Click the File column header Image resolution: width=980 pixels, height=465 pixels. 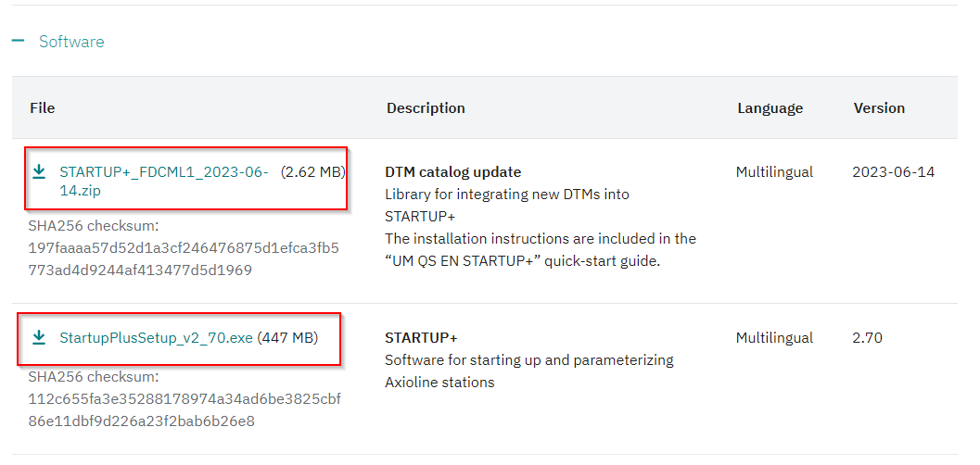click(43, 108)
